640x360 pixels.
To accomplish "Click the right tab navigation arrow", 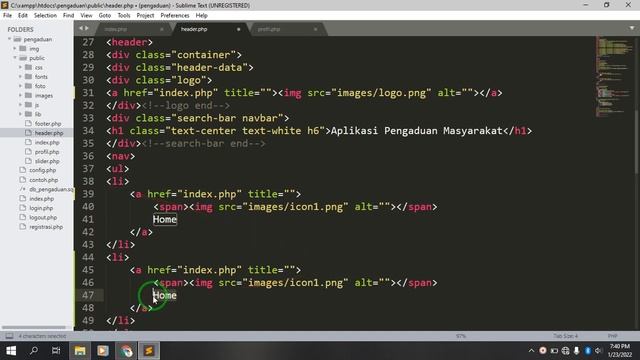I will 86,28.
